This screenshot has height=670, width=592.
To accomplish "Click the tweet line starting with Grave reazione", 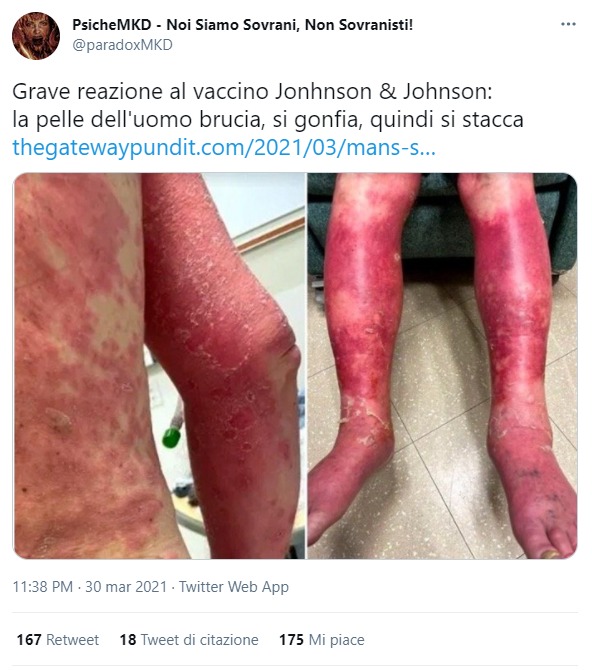I will (x=252, y=91).
